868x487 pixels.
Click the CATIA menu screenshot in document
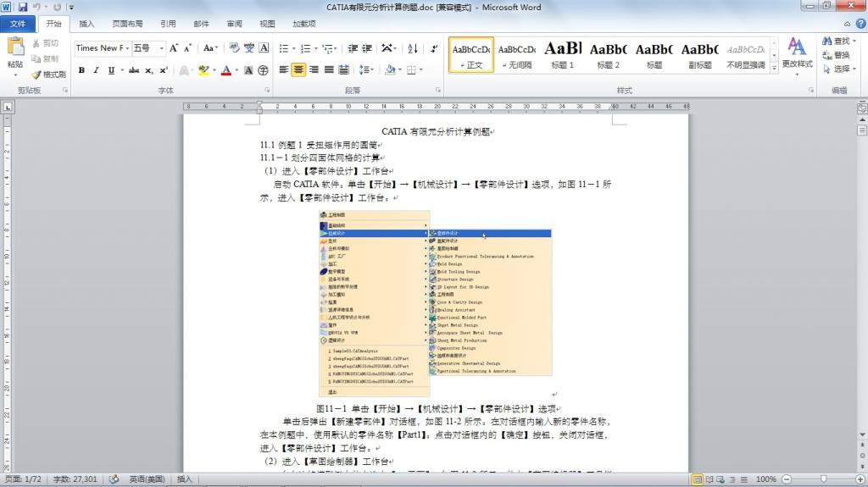tap(436, 302)
